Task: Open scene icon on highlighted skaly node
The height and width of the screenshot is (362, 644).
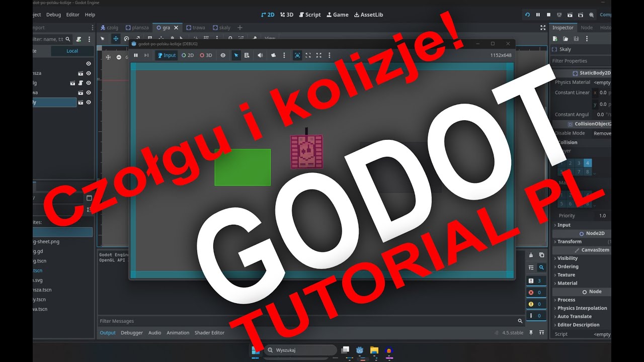Action: point(80,102)
